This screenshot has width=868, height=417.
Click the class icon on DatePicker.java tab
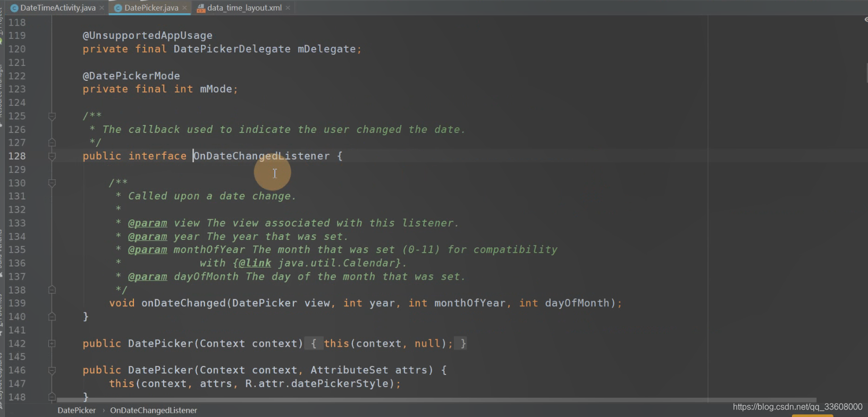pyautogui.click(x=119, y=8)
